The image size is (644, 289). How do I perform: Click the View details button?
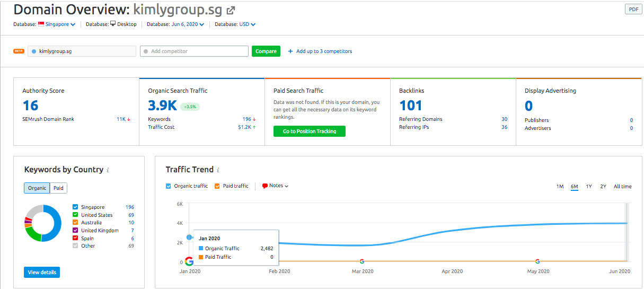[x=42, y=273]
